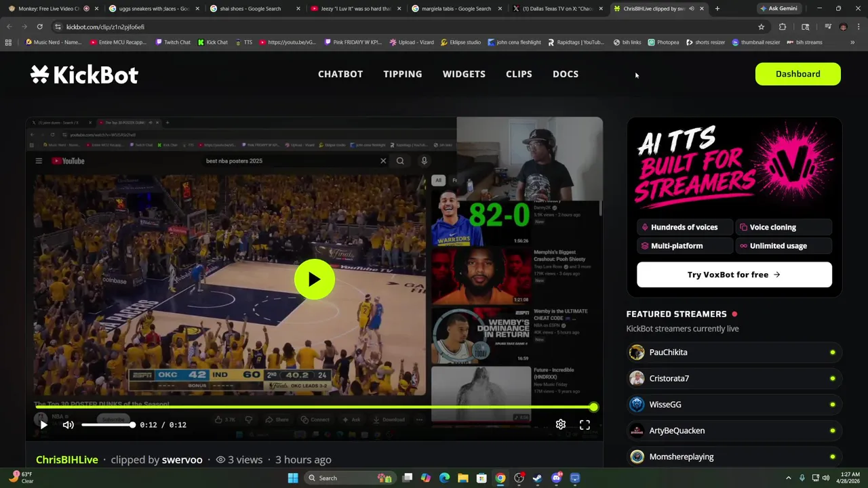Enter fullscreen mode on the clip
The image size is (868, 488).
click(x=585, y=424)
